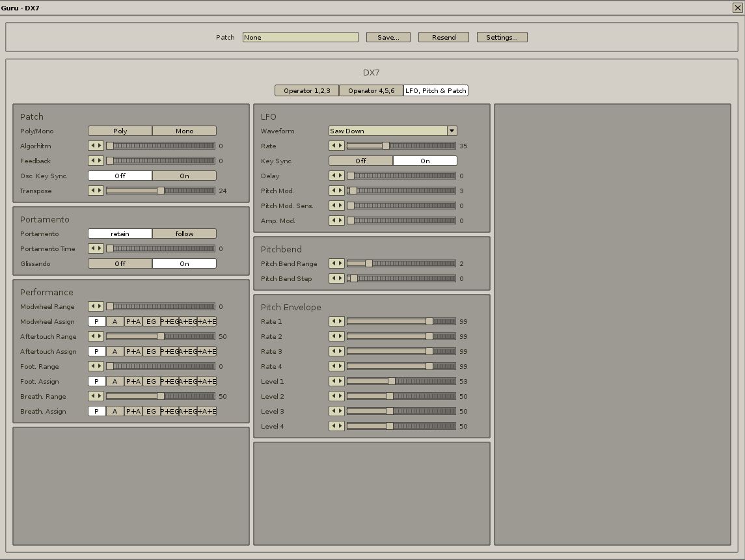This screenshot has height=560, width=745.
Task: Click the Pitch Mod. Sens. stepper arrows
Action: pyautogui.click(x=336, y=206)
